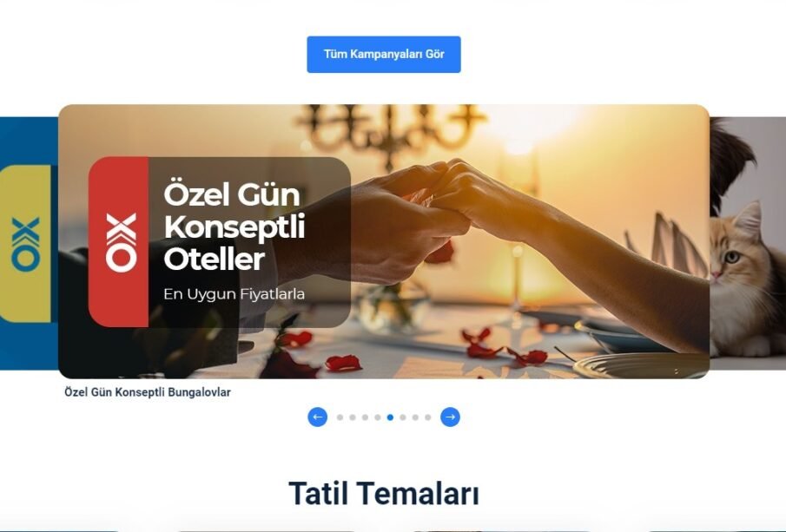
Task: Click the blue logo on yellow panel
Action: [25, 244]
